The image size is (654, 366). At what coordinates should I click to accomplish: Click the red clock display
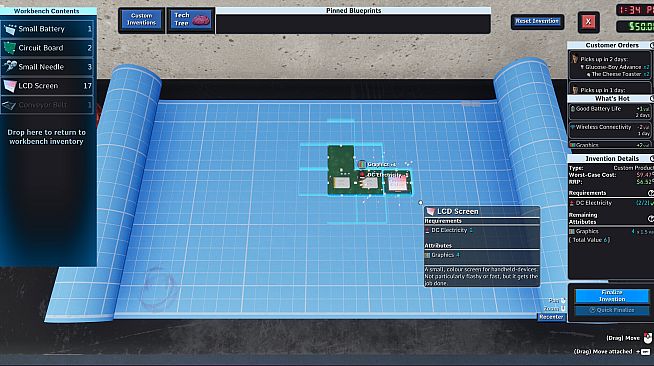click(635, 10)
